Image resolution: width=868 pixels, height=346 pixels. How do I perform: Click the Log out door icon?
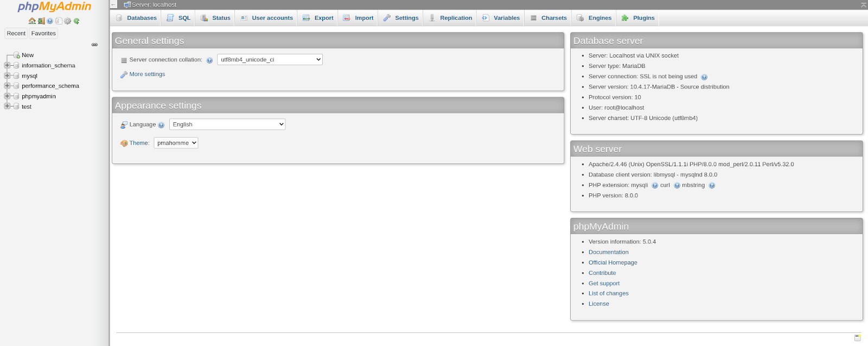tap(41, 21)
